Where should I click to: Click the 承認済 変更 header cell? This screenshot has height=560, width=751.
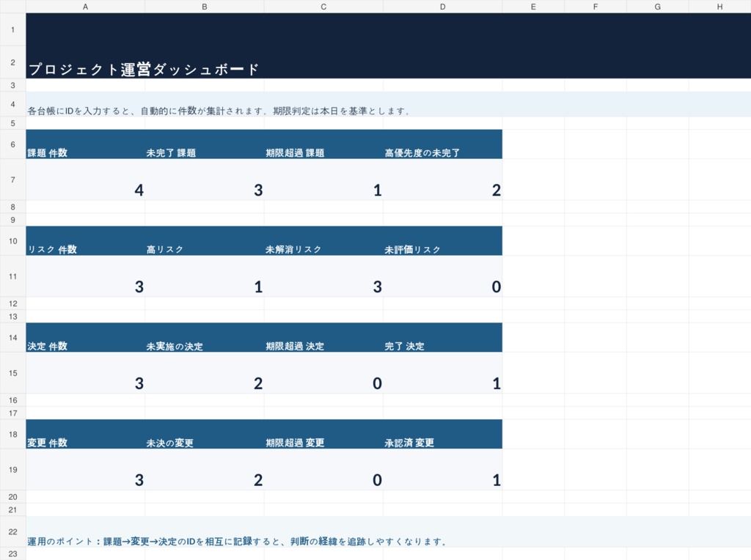pos(442,434)
